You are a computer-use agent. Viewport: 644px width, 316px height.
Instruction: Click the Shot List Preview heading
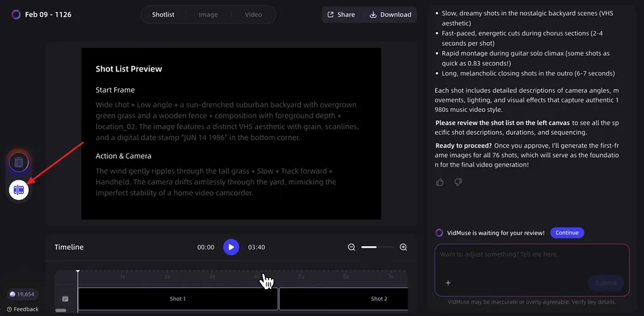tap(129, 69)
